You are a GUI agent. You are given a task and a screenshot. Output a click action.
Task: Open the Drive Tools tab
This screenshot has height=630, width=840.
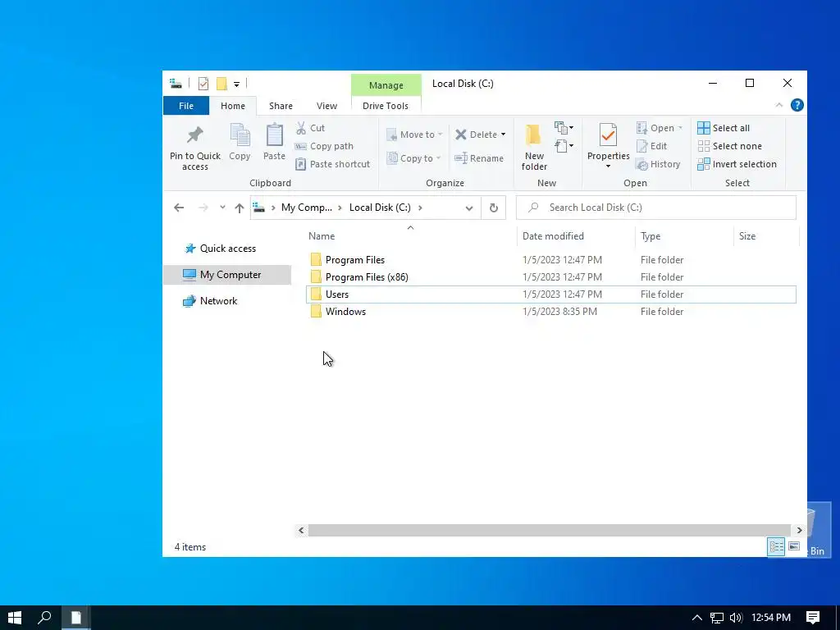tap(386, 106)
